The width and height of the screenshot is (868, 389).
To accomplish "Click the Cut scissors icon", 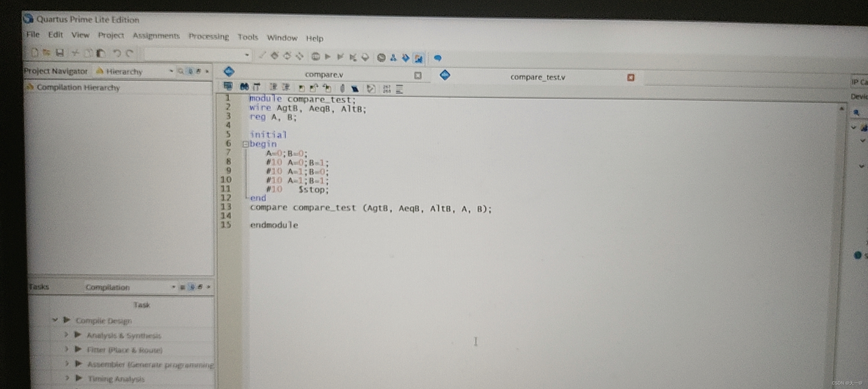I will click(75, 53).
